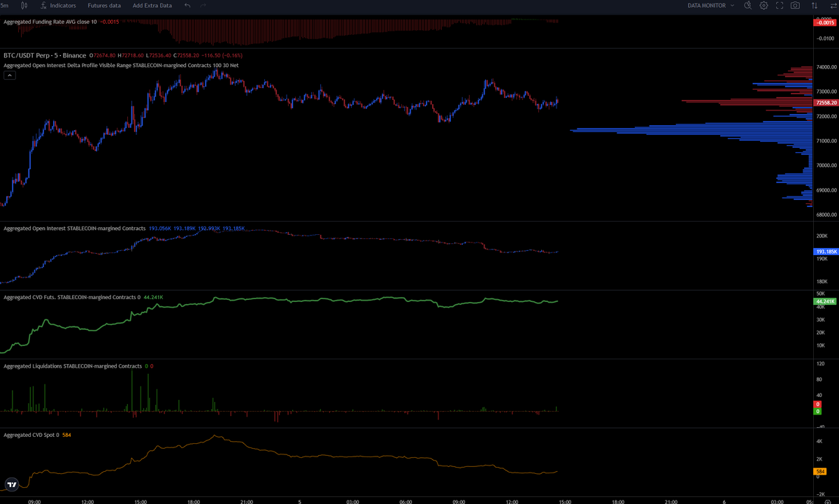Click the orange 584 spot CVD label
Screen dimensions: 839x504
[x=819, y=472]
